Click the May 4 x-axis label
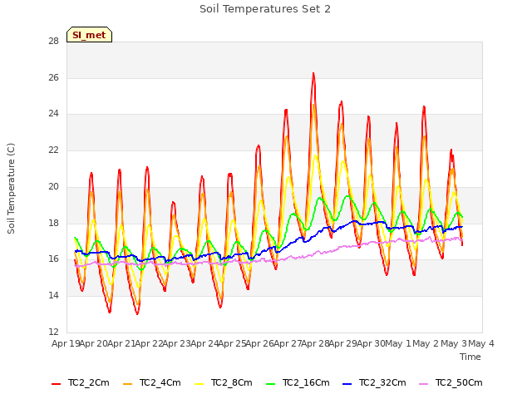 pyautogui.click(x=481, y=343)
